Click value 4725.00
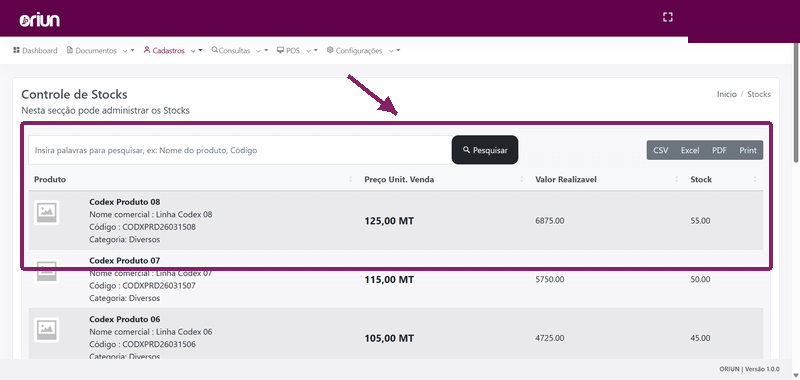800x380 pixels. point(549,338)
